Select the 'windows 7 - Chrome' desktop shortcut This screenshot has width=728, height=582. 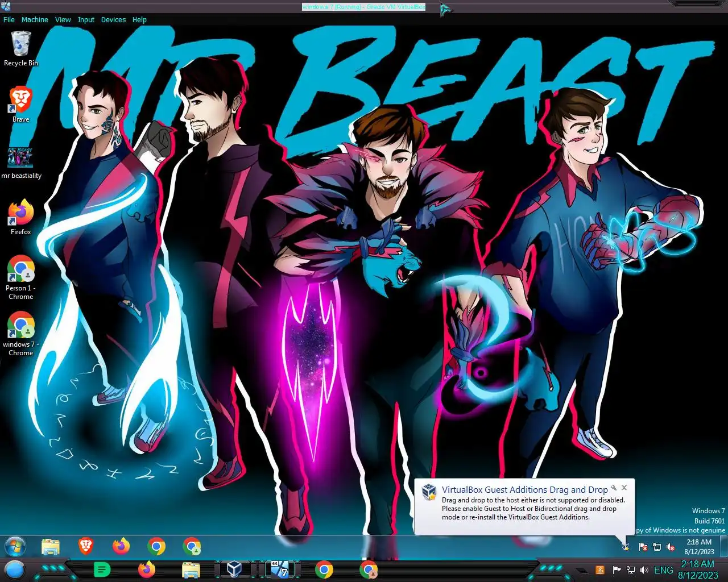click(21, 334)
